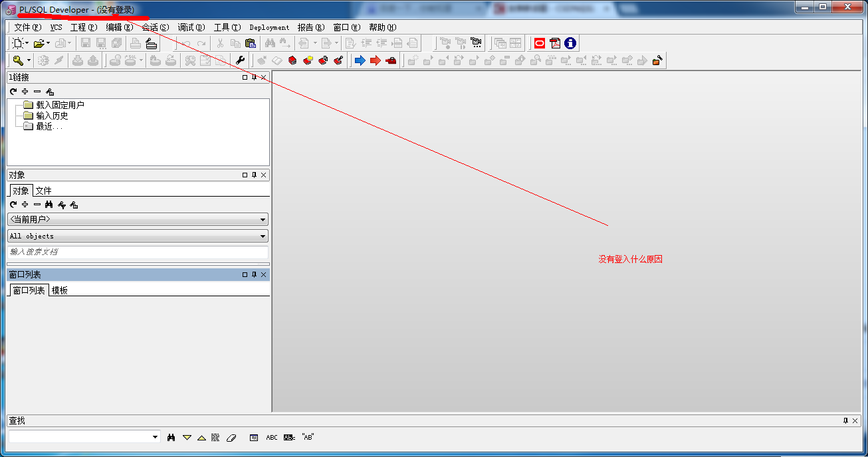This screenshot has height=457, width=868.
Task: Expand the All objects filter dropdown
Action: 263,236
